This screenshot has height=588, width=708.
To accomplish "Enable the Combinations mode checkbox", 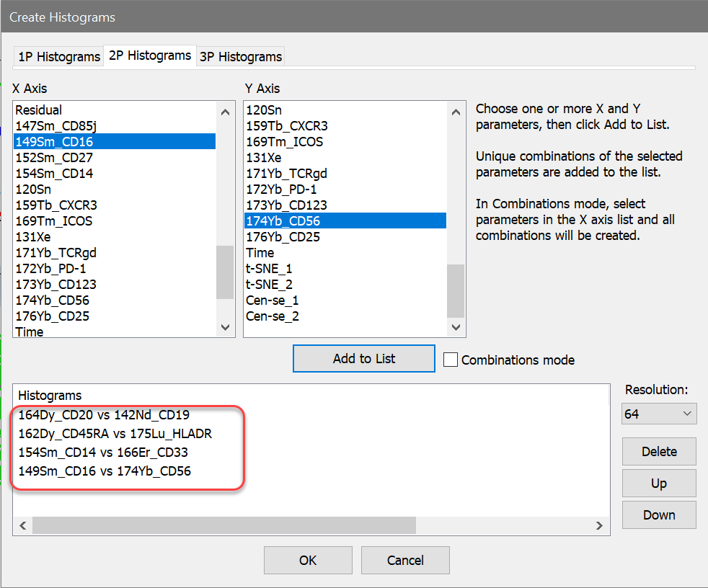I will (451, 360).
